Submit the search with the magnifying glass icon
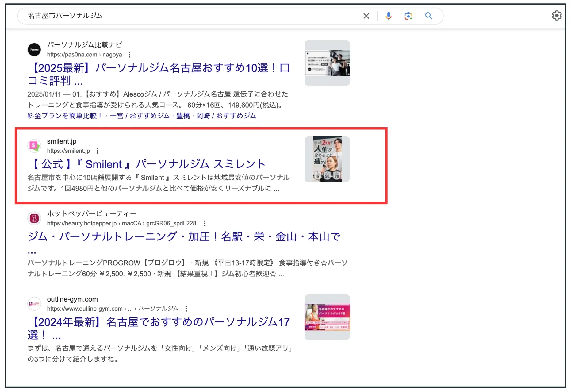 click(x=429, y=16)
